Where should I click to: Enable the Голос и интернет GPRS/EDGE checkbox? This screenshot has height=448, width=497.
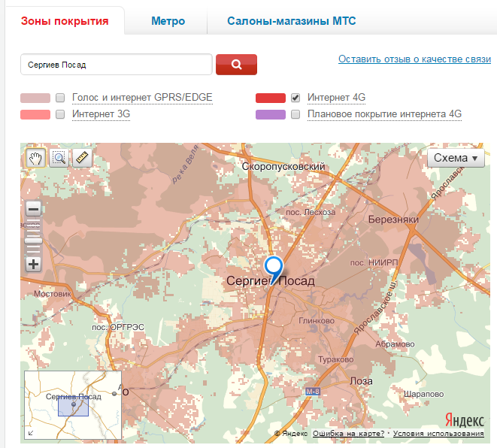point(60,98)
